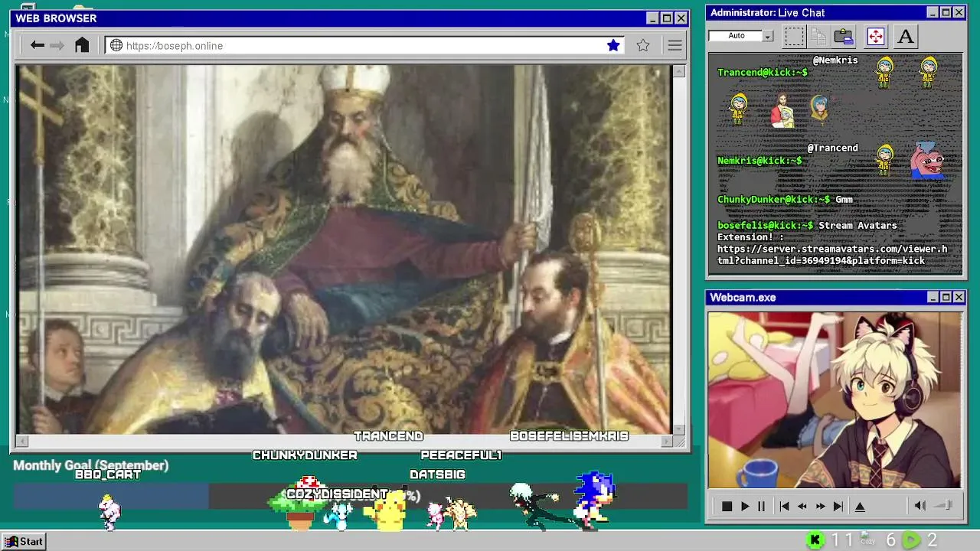980x551 pixels.
Task: Open the Start menu
Action: click(23, 541)
